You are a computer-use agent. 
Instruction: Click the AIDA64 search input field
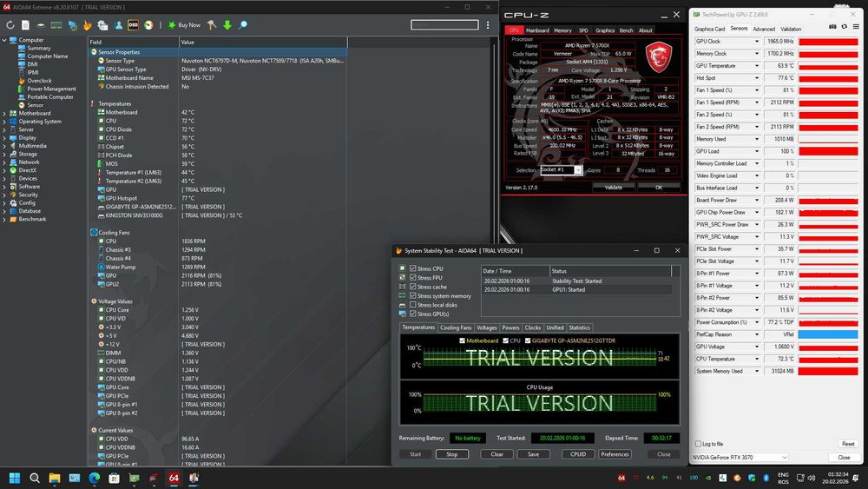(444, 25)
